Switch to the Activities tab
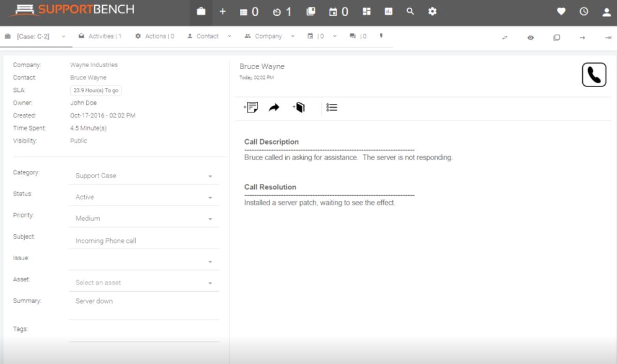This screenshot has height=364, width=617. [100, 36]
